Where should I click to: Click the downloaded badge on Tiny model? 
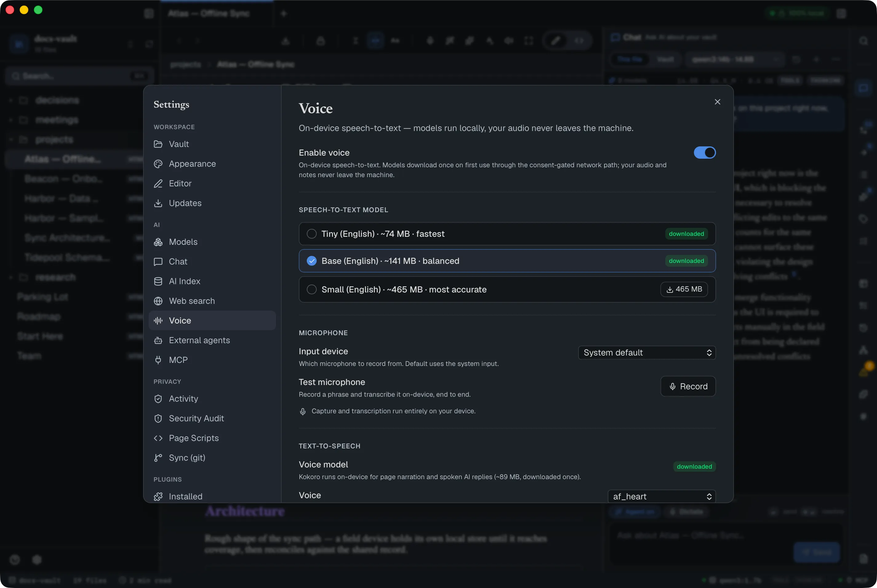(686, 234)
